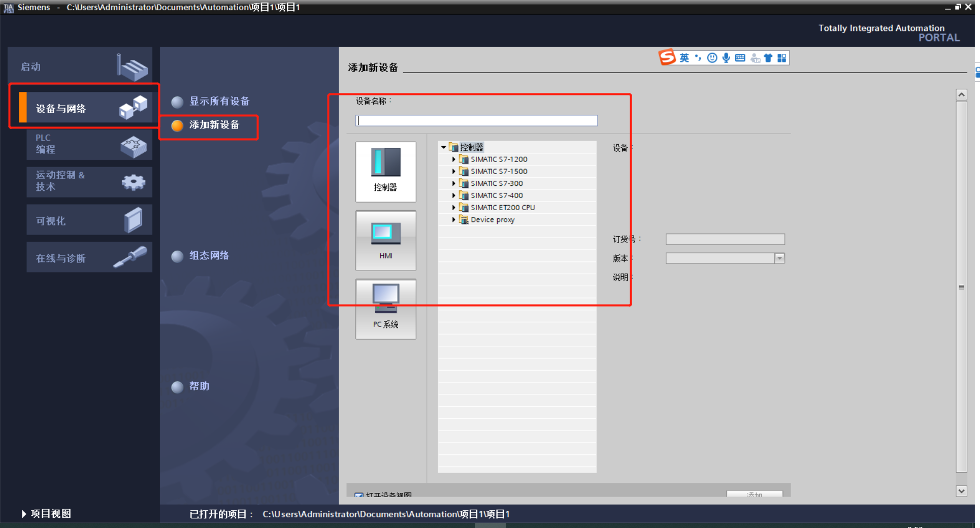Click the vertical scrollbar thumb grip

click(961, 287)
